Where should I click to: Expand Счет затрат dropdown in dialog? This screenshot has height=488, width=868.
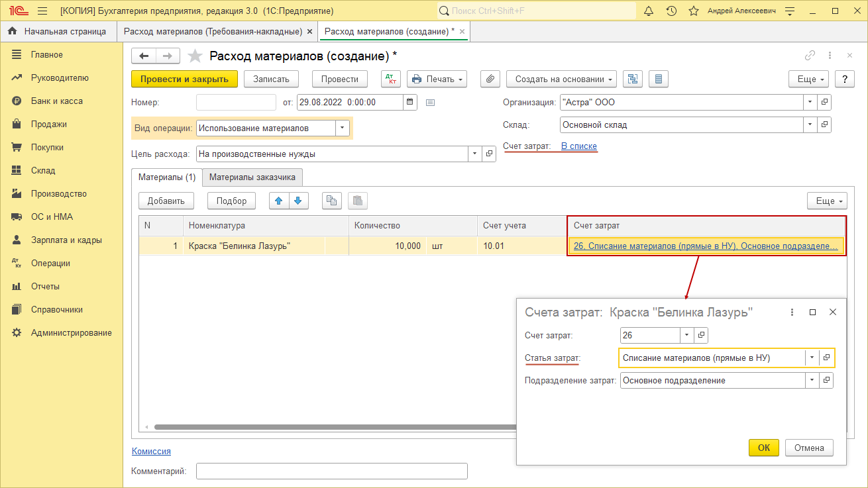click(x=687, y=335)
